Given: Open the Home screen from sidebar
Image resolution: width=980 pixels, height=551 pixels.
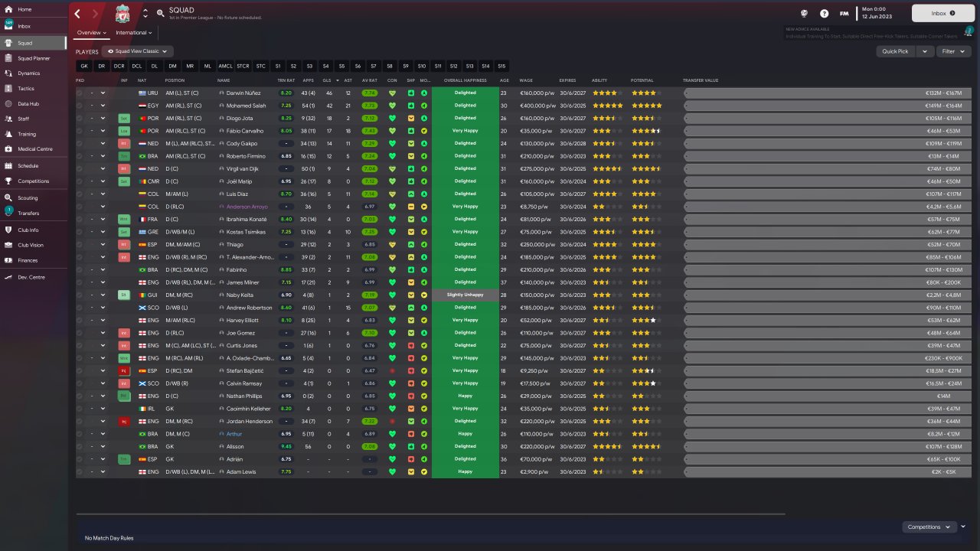Looking at the screenshot, I should click(24, 9).
